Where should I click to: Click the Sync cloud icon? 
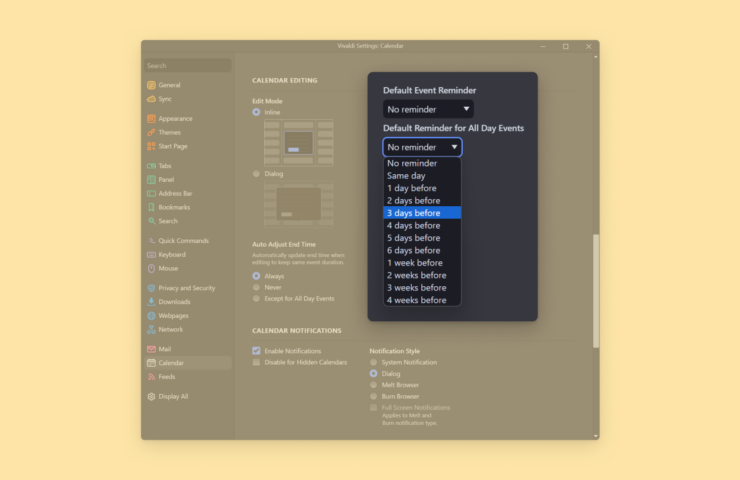[x=151, y=99]
